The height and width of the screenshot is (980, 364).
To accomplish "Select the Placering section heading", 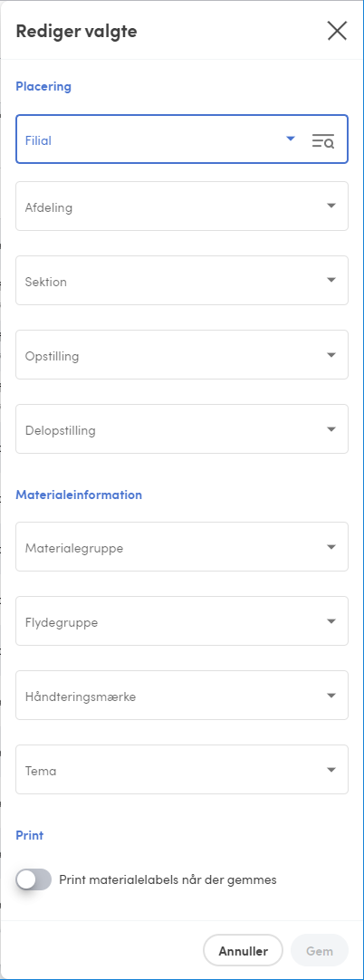I will (x=43, y=87).
